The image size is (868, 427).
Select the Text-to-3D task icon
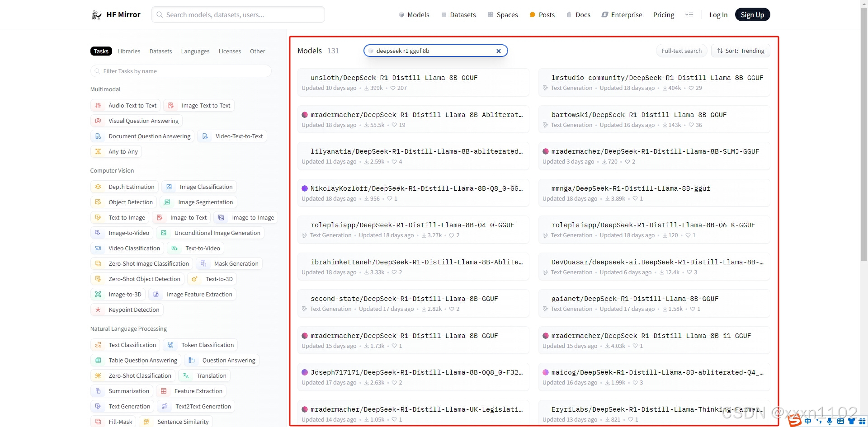[194, 279]
